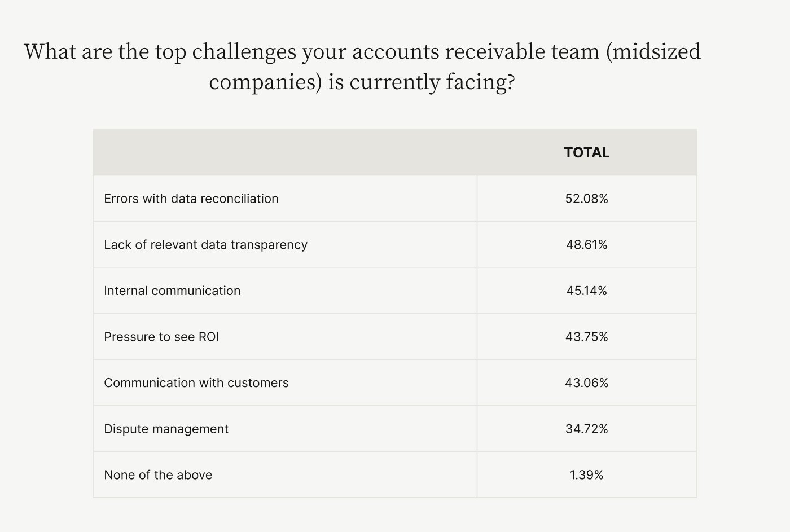Click the TOTAL column header

pos(587,152)
